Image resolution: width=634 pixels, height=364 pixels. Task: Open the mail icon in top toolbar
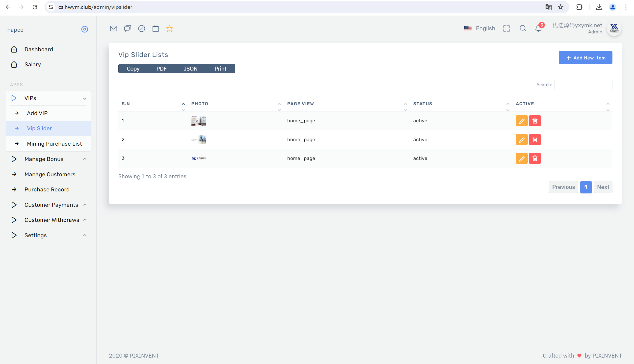[113, 28]
